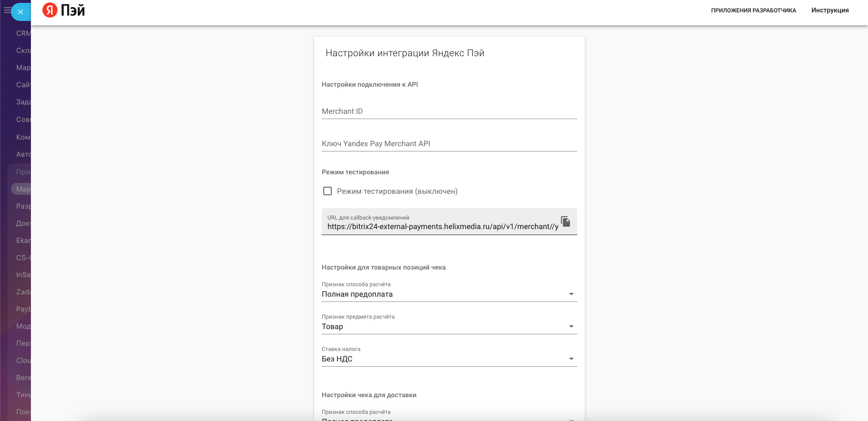Image resolution: width=868 pixels, height=421 pixels.
Task: Click the "Настройки подключения к API" section label
Action: pyautogui.click(x=370, y=85)
